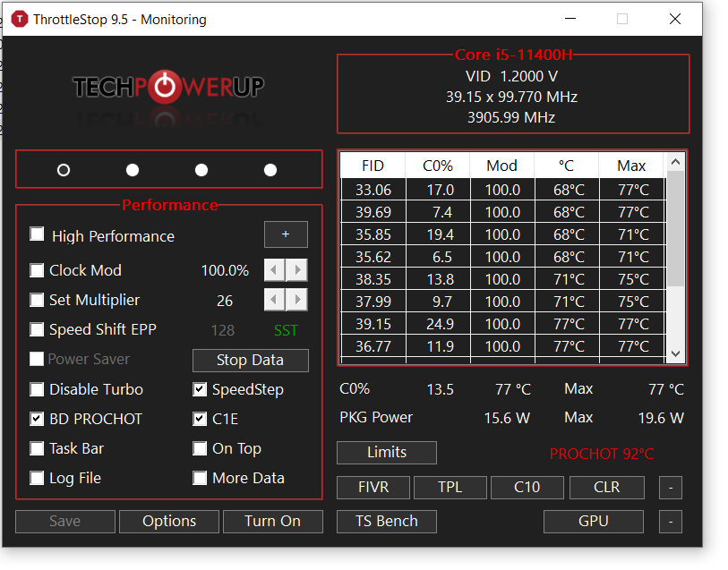The image size is (728, 570).
Task: Increase Set Multiplier with right arrow
Action: click(x=296, y=300)
